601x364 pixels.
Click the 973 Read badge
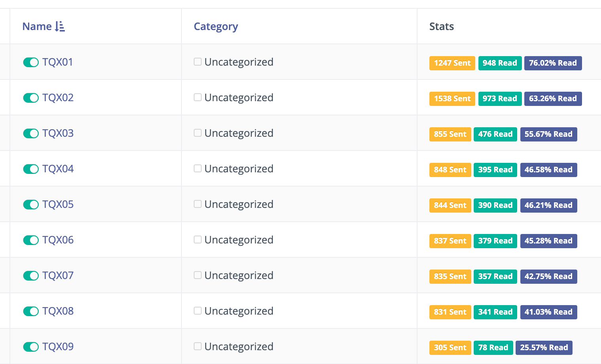click(x=500, y=99)
